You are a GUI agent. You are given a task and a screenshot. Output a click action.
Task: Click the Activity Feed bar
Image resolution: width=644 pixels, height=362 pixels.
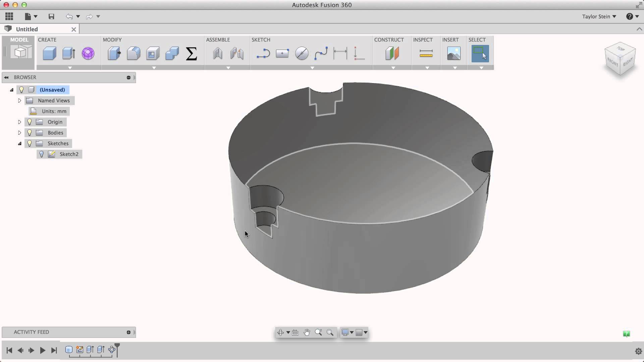(x=32, y=332)
